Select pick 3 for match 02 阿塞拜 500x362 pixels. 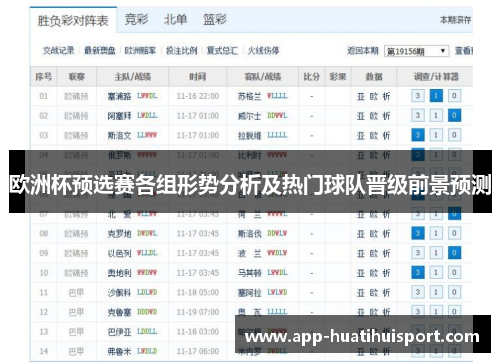pos(418,116)
